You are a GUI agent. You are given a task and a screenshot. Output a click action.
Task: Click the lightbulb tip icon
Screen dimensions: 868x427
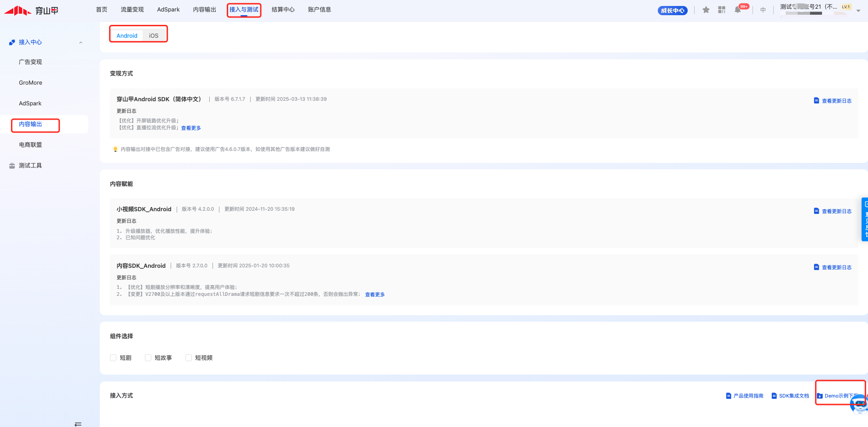115,149
